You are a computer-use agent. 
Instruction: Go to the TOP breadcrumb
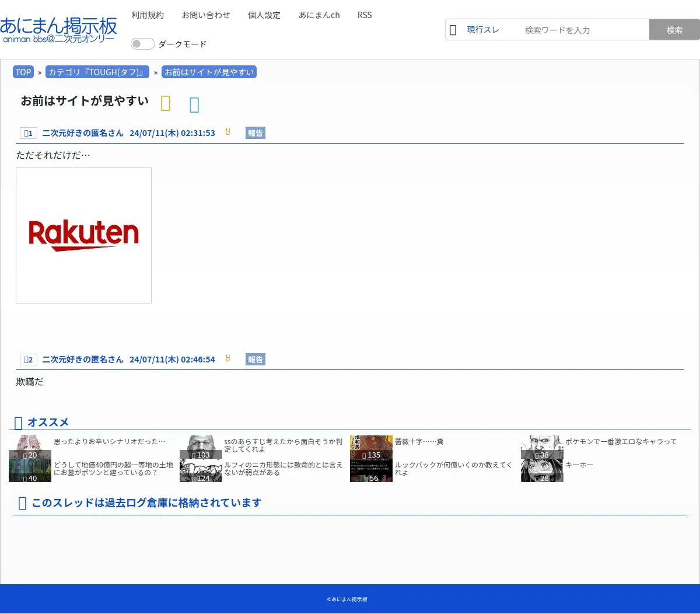23,72
